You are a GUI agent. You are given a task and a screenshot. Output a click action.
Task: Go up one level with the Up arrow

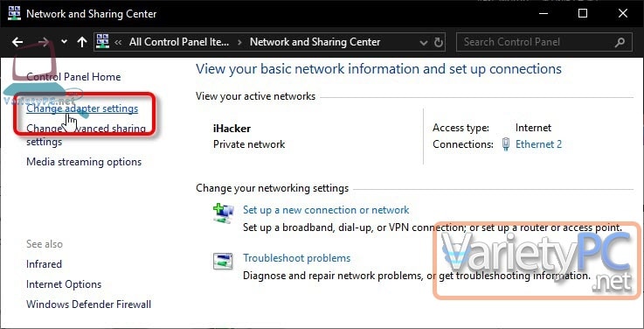pyautogui.click(x=82, y=41)
